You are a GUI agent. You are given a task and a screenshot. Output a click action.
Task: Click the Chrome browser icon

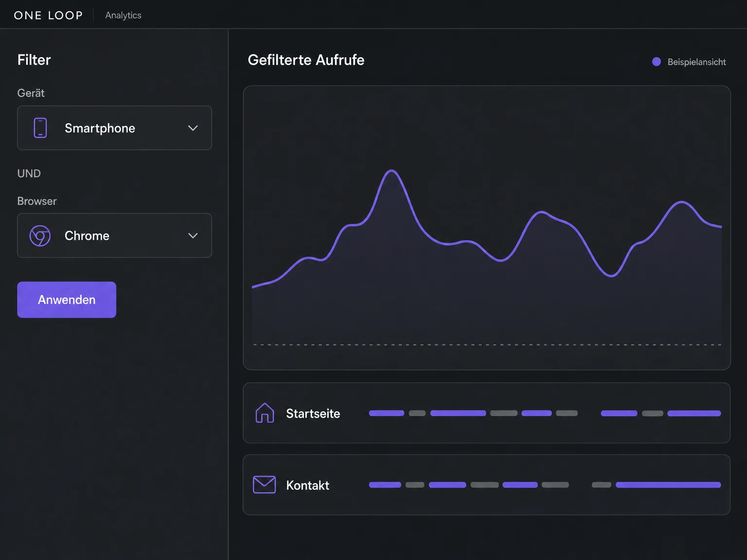[x=40, y=236]
